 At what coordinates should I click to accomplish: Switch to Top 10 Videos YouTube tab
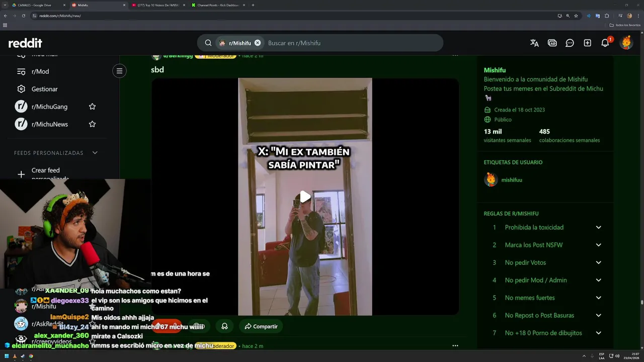coord(158,5)
